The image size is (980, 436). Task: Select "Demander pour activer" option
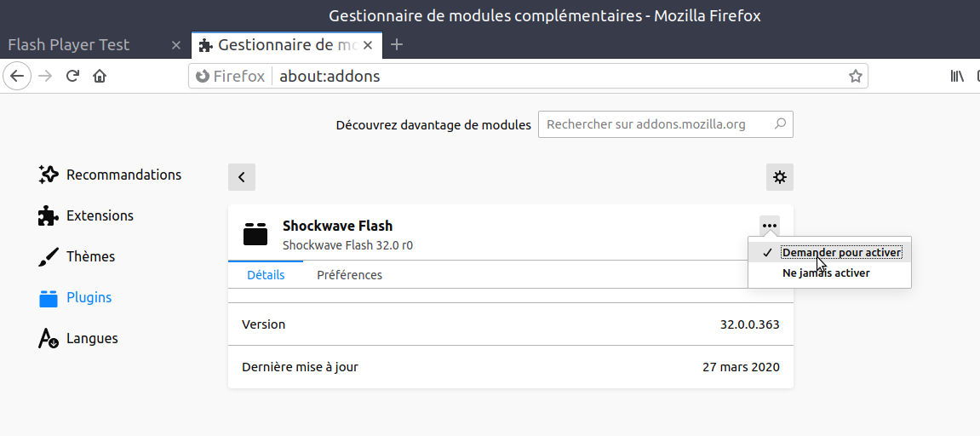tap(841, 252)
